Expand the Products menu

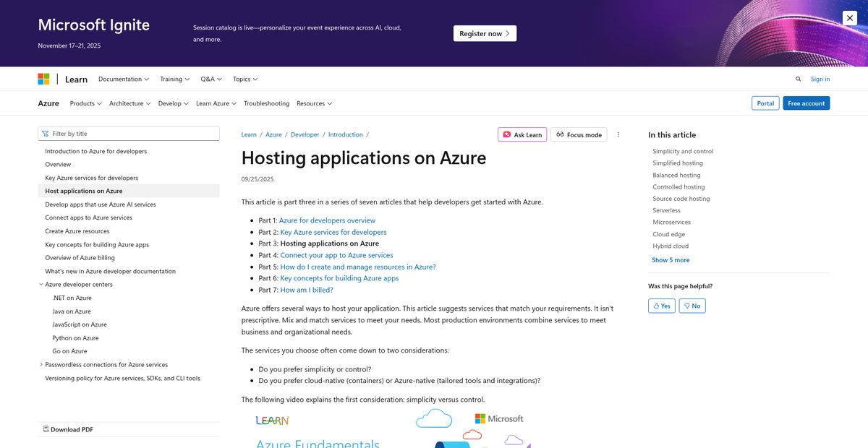click(x=85, y=103)
